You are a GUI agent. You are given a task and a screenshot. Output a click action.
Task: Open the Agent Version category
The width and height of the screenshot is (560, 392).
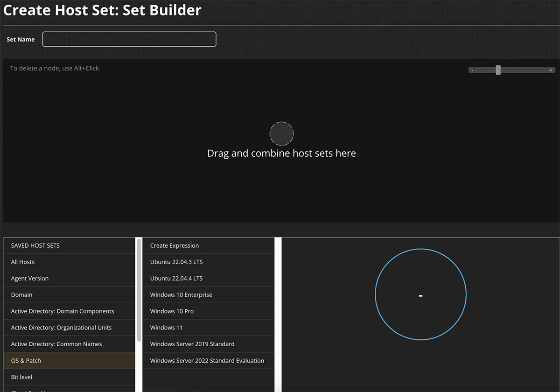click(69, 278)
